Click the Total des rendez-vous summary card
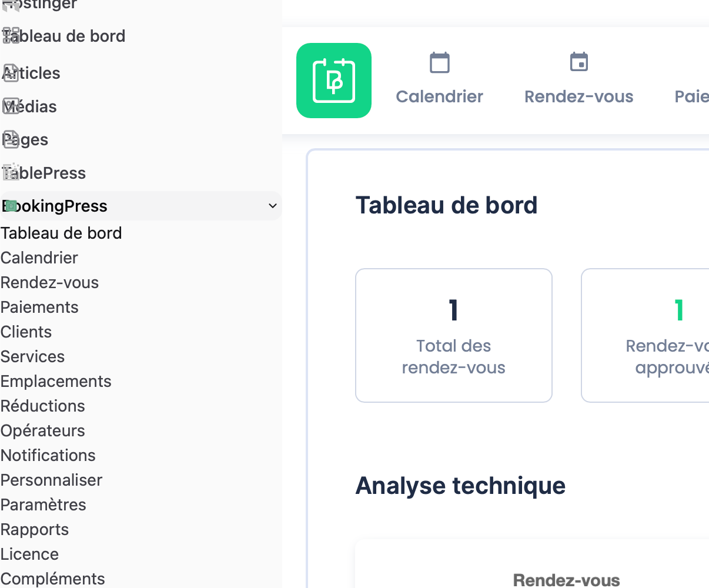Screen dimensions: 709x588 (x=454, y=336)
